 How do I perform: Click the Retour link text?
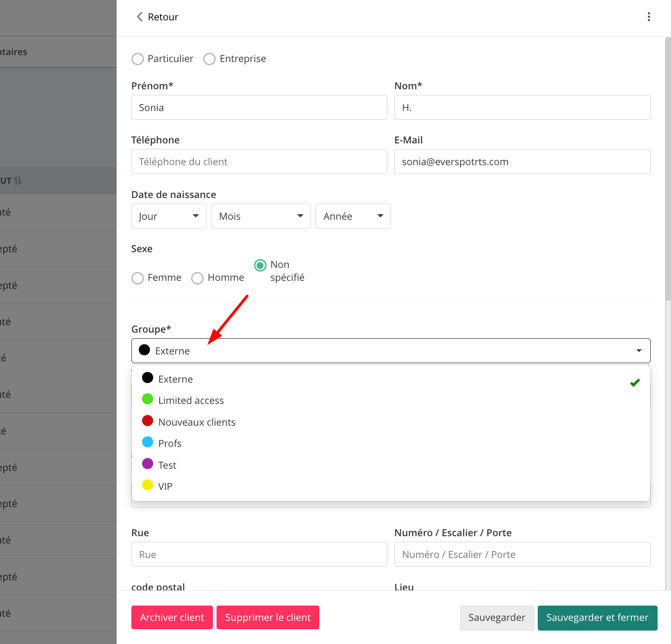[163, 17]
